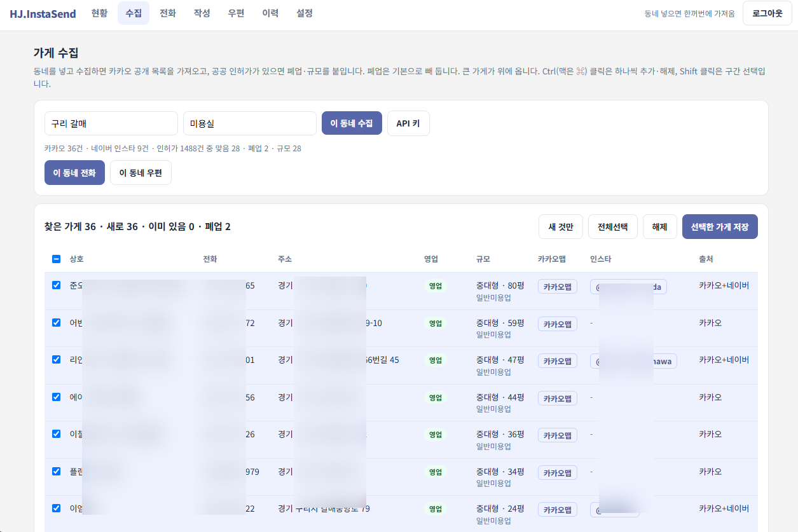Open Instagram handle in 80평 row
Screen dimensions: 798x532
628,287
